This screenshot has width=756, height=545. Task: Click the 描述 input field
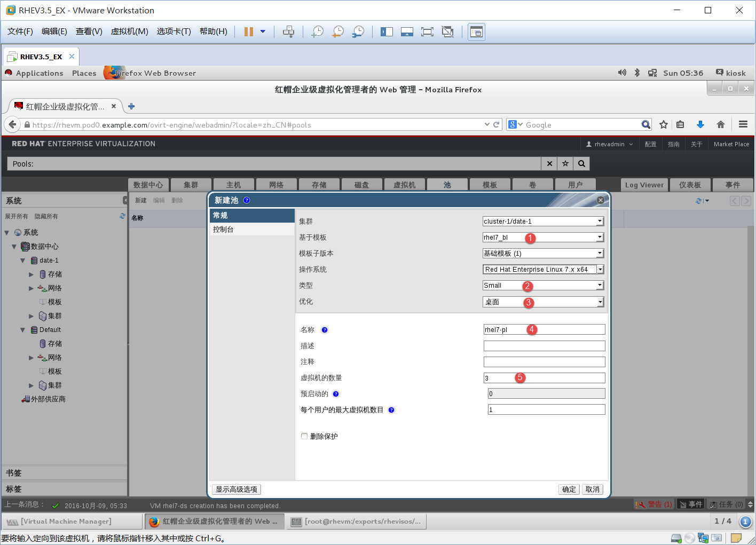544,345
